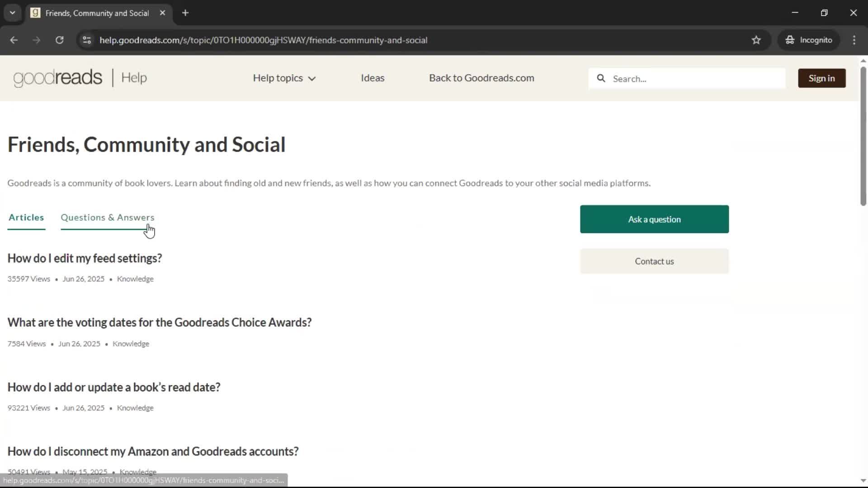Open site information icon in address bar
Screen dimensions: 868x488
(87, 40)
